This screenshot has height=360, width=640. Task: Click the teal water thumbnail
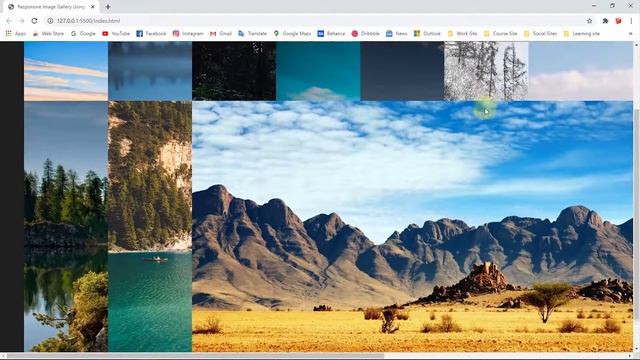(318, 71)
